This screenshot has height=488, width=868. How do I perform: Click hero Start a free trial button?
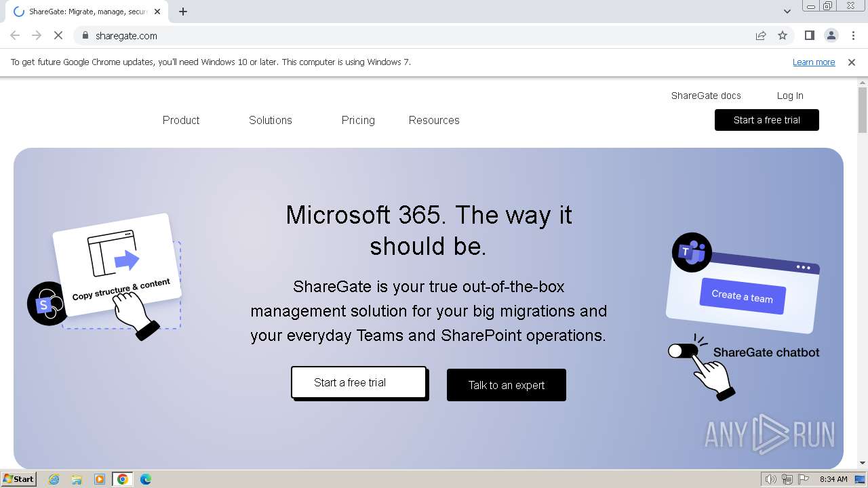click(359, 382)
